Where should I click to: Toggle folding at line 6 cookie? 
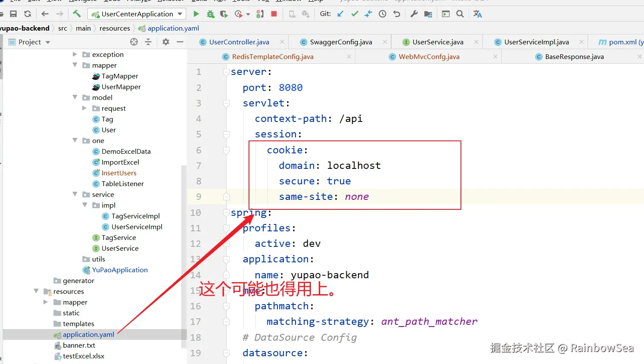tap(226, 150)
